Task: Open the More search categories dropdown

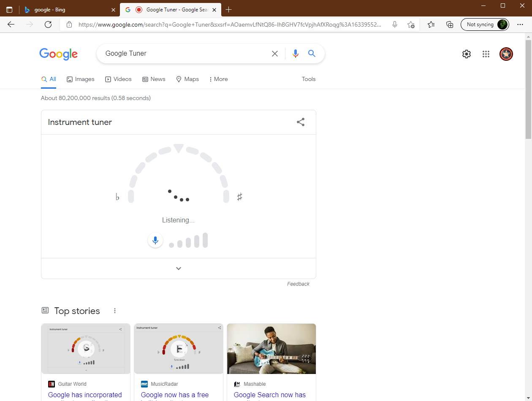Action: pos(218,79)
